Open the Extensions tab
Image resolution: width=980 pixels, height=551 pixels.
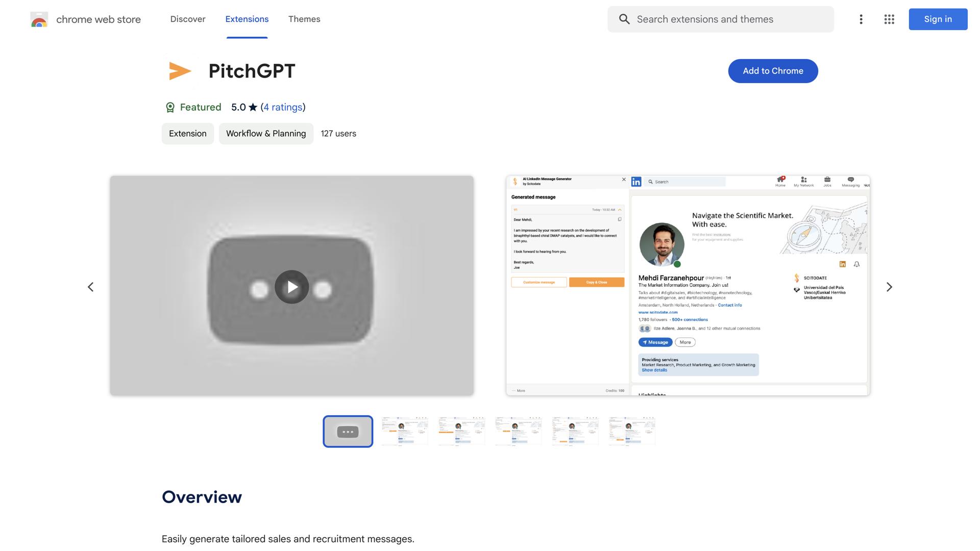coord(247,19)
